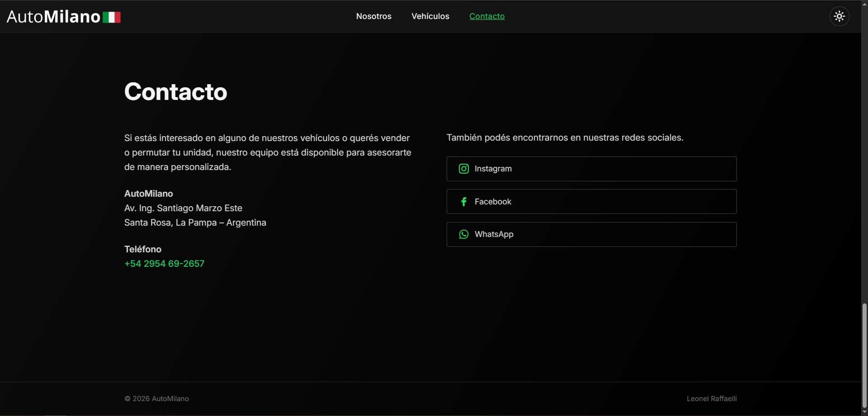Open the Leonel Raffaelli footer link
The width and height of the screenshot is (868, 416).
pyautogui.click(x=711, y=399)
